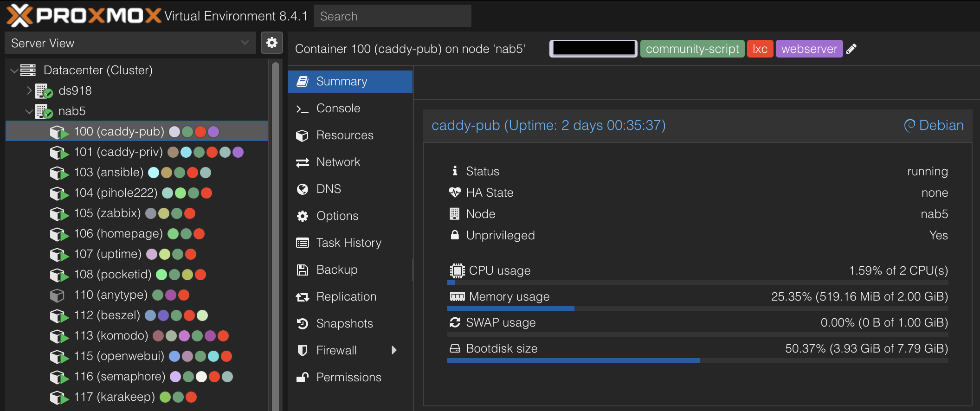
Task: Click the stopped container icon for 110 anytype
Action: point(57,295)
